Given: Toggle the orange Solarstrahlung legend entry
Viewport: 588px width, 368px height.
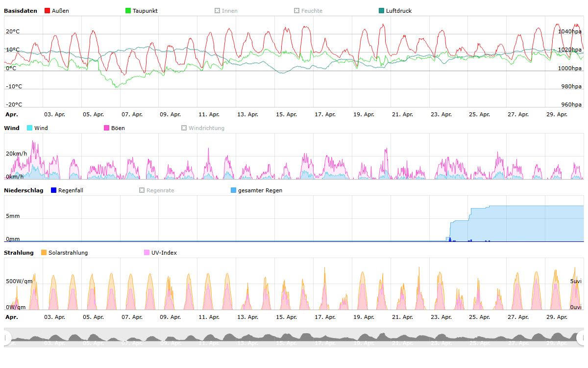Looking at the screenshot, I should point(68,253).
